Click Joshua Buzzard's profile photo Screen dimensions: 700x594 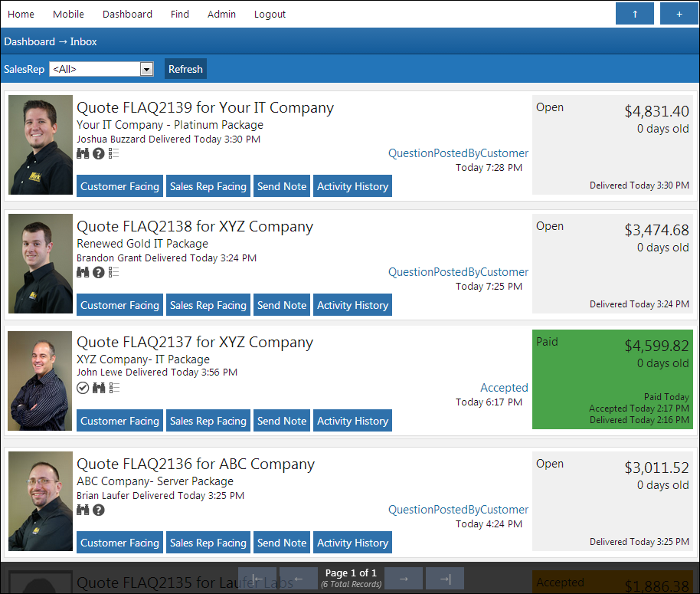click(41, 145)
